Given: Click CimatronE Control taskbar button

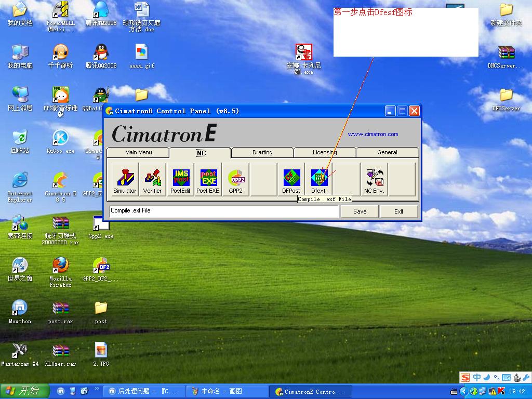Looking at the screenshot, I should tap(311, 391).
